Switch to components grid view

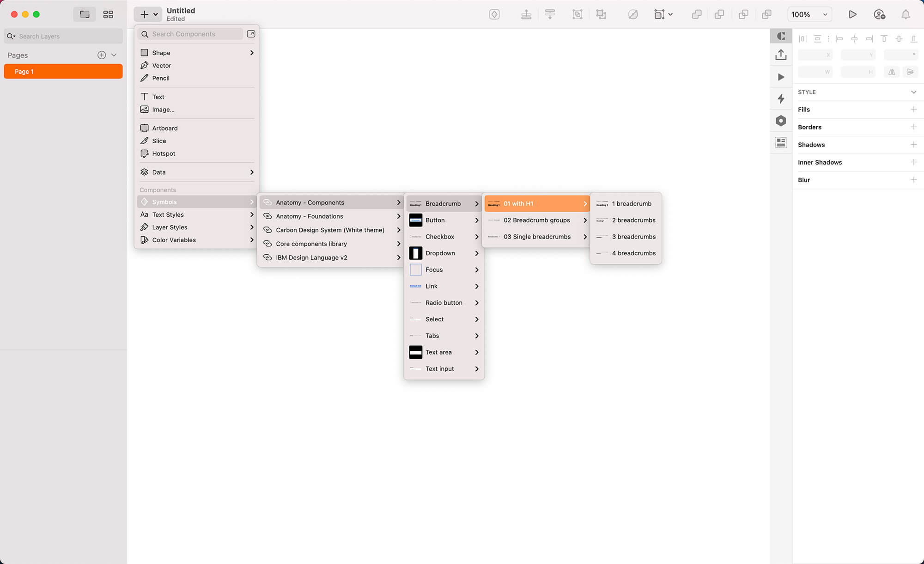[108, 14]
